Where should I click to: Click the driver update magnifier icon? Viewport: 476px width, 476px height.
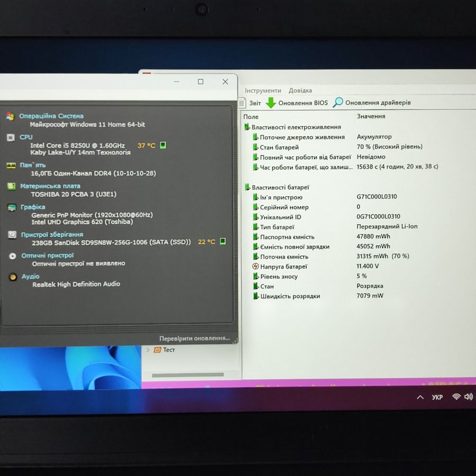point(338,102)
